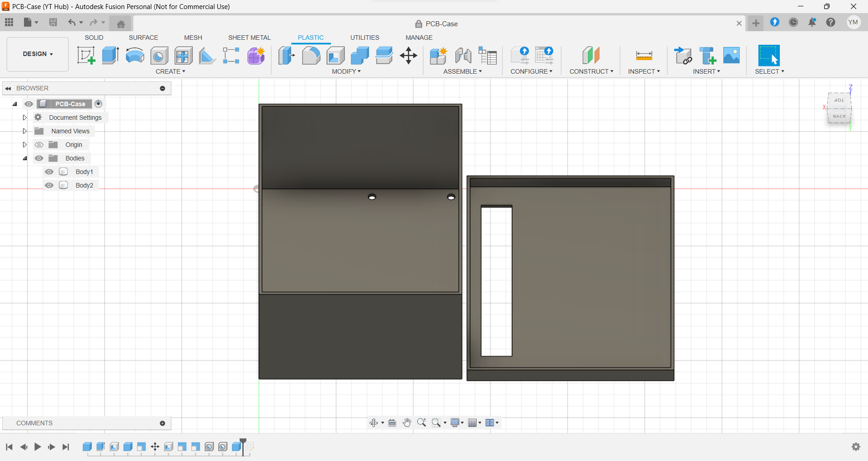Select the Boss tool in Create group
The height and width of the screenshot is (461, 868).
coord(184,56)
